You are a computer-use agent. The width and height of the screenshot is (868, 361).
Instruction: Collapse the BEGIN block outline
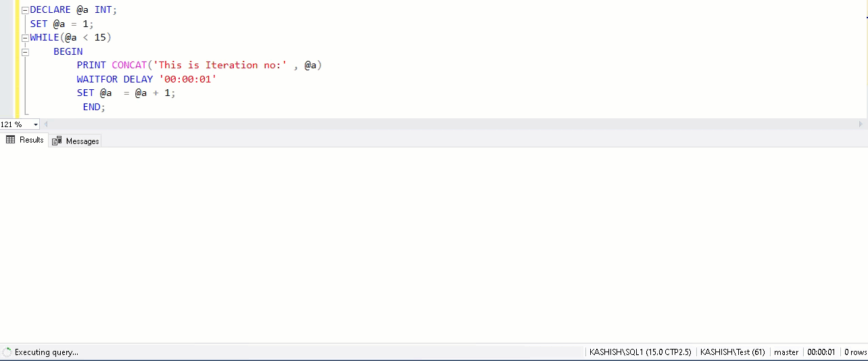[25, 51]
